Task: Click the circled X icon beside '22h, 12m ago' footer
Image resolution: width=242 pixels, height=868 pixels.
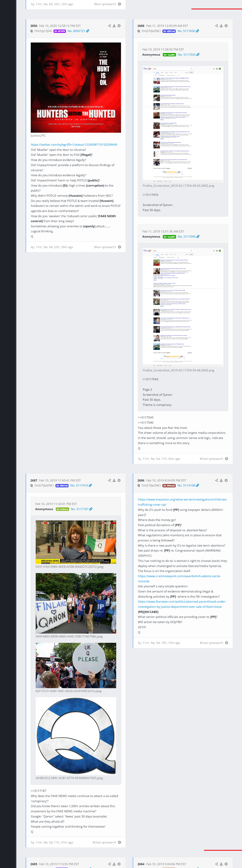Action: 119,4
